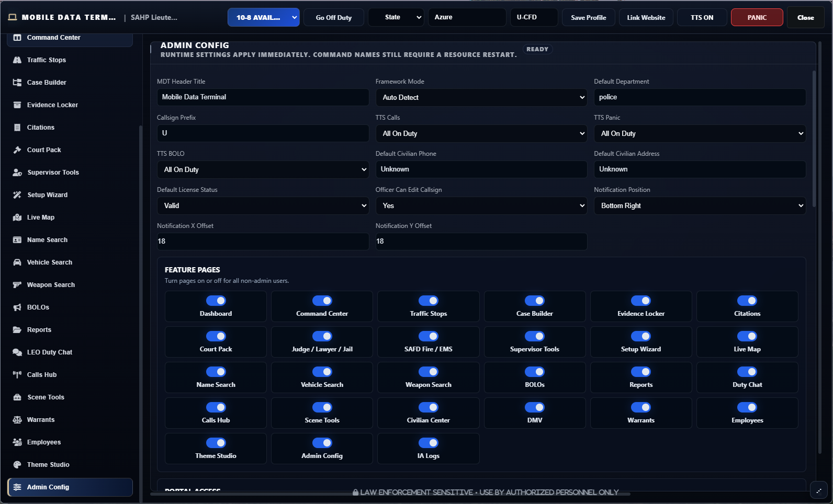Click the MDT Header Title input field
The height and width of the screenshot is (504, 833).
263,97
